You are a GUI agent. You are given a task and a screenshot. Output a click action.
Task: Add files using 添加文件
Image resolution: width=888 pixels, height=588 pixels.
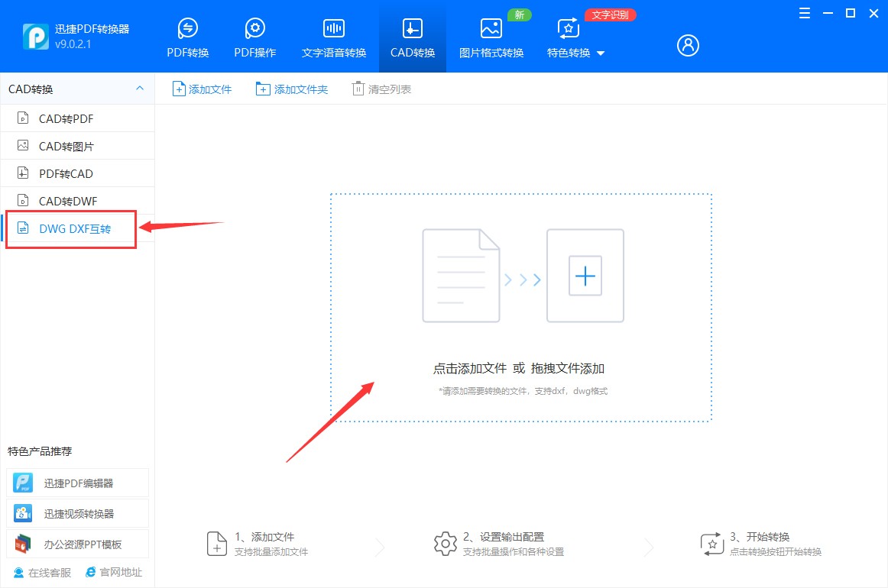[x=201, y=89]
